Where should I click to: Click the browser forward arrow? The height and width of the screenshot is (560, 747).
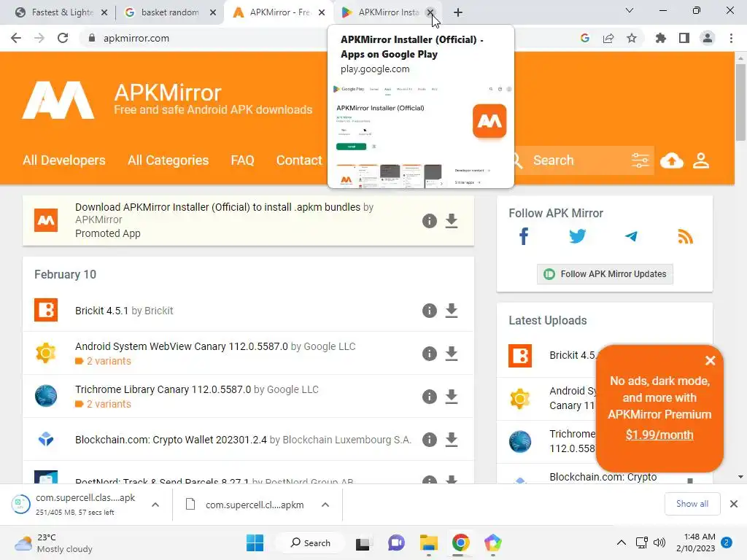[x=39, y=38]
